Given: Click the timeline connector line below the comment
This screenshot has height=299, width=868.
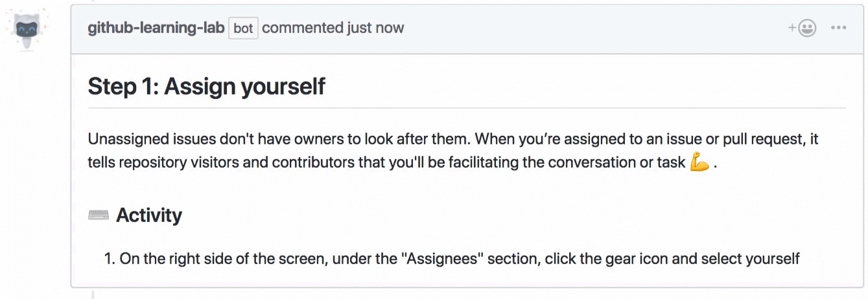Looking at the screenshot, I should [93, 294].
